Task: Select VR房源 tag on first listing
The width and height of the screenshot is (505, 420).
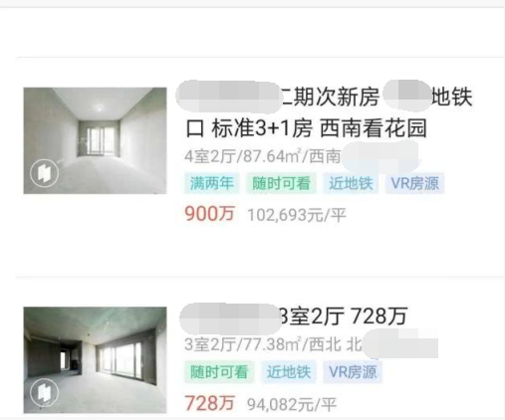Action: click(x=414, y=183)
